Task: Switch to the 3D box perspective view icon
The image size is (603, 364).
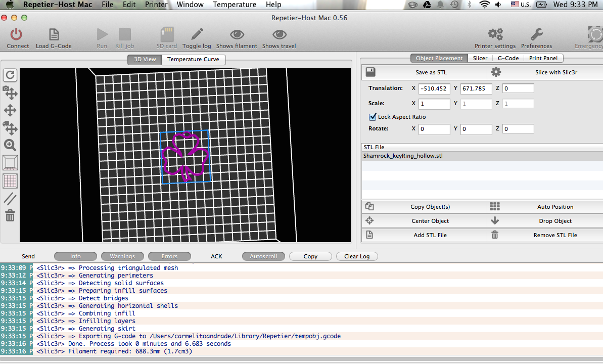Action: coord(10,163)
